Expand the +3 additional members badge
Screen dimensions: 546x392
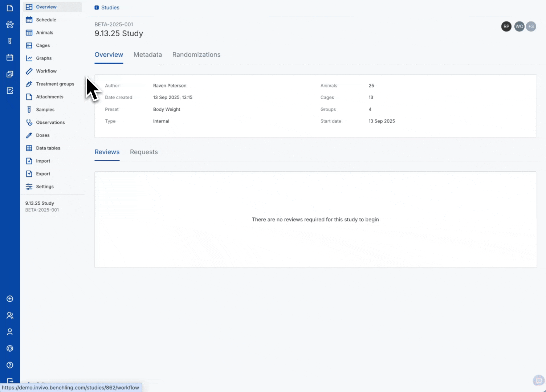[531, 26]
